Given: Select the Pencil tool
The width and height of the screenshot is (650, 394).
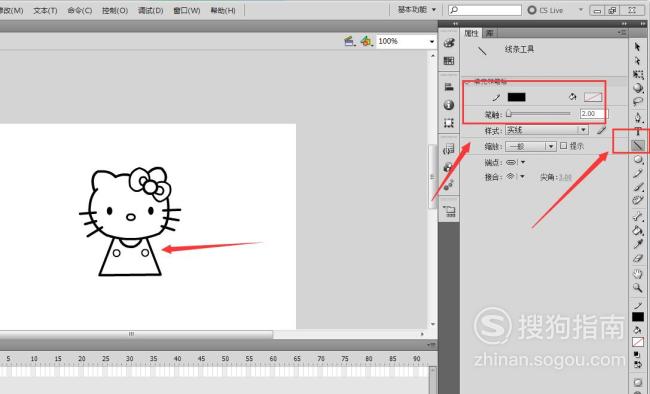Looking at the screenshot, I should point(638,174).
